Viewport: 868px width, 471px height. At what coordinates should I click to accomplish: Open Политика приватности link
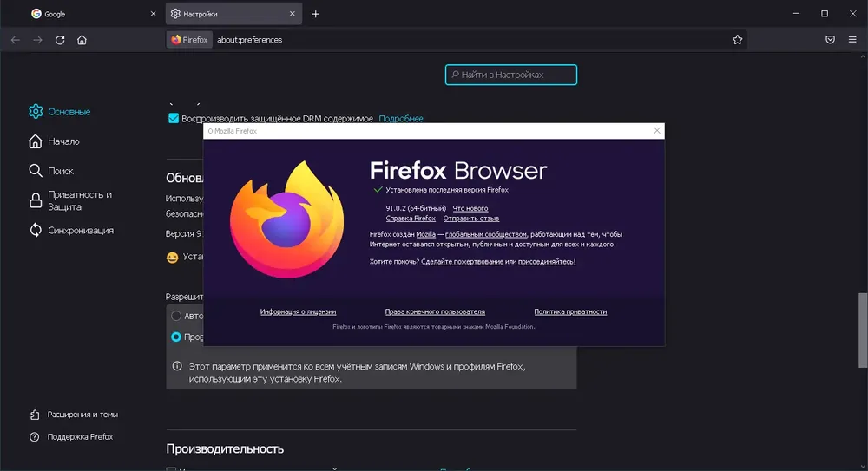(x=570, y=312)
